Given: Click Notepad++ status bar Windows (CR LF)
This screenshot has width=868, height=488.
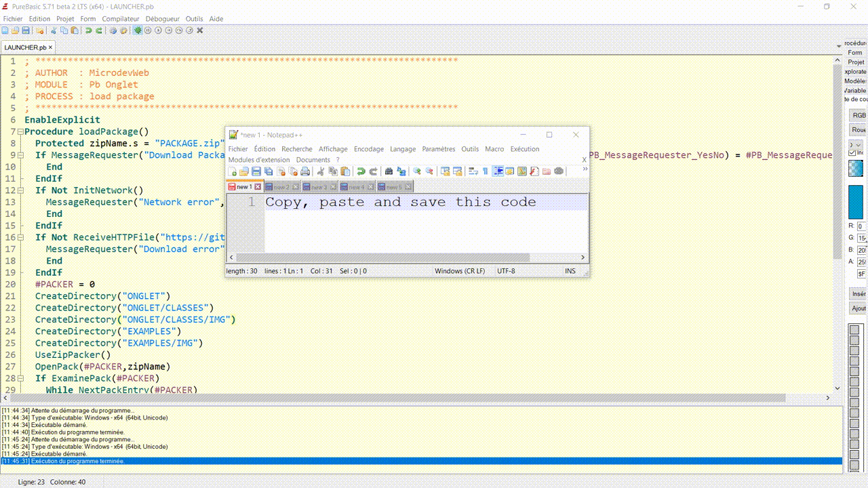Looking at the screenshot, I should point(460,271).
